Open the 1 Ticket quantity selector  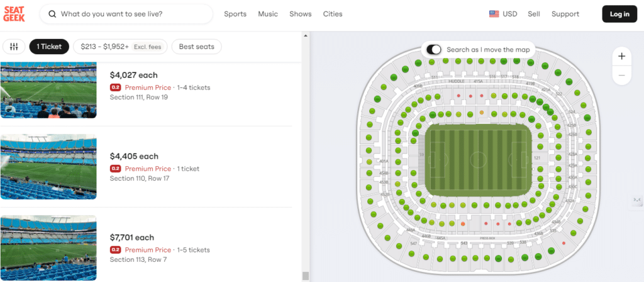49,47
